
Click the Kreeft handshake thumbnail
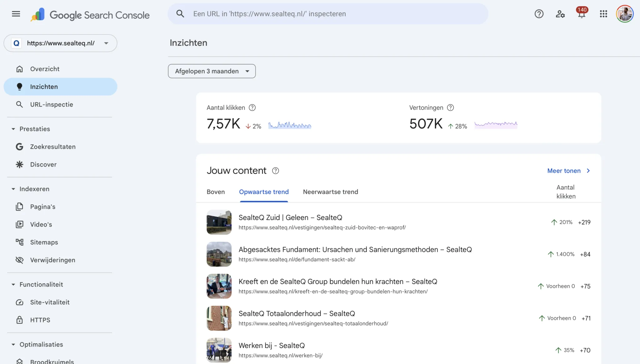(x=219, y=286)
